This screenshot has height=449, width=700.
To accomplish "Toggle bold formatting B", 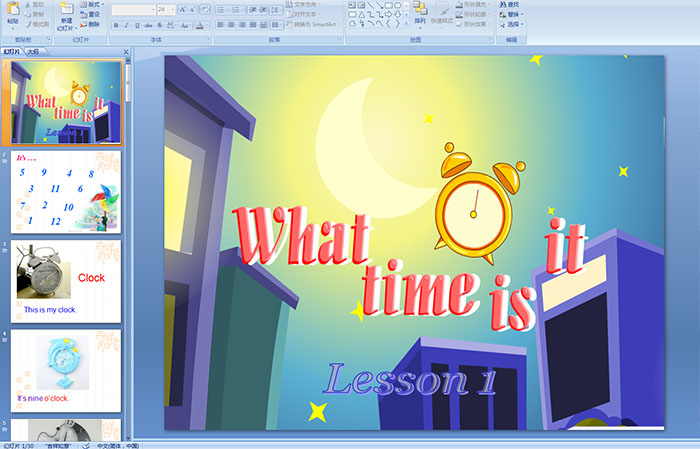I will click(x=116, y=25).
